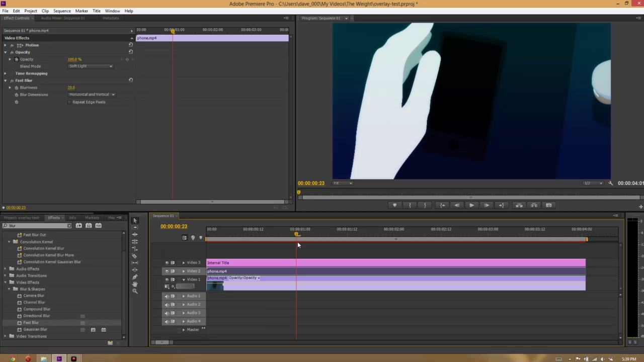Screen dimensions: 644x362
Task: Hide the Video 3 track output
Action: tap(167, 262)
